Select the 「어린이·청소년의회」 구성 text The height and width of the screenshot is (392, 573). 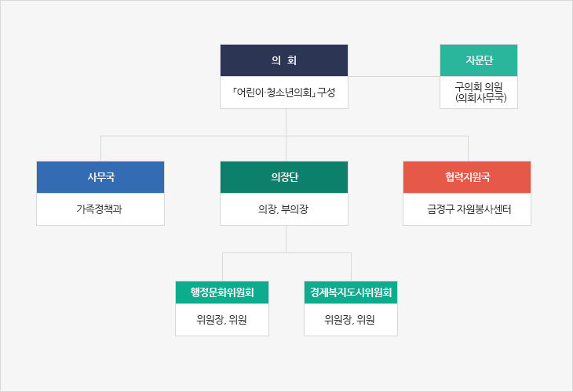(x=284, y=93)
